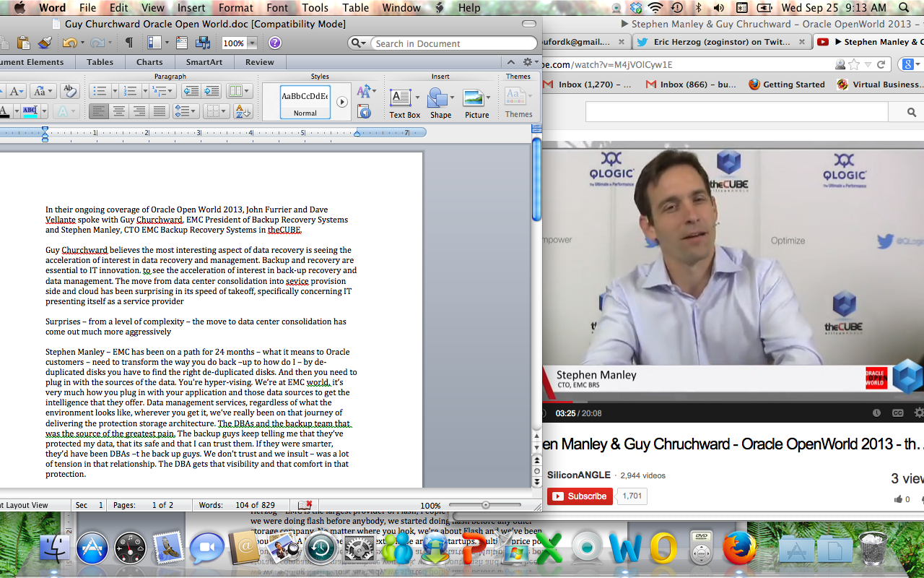Align text left in the paragraph group
Image resolution: width=924 pixels, height=578 pixels.
[99, 111]
